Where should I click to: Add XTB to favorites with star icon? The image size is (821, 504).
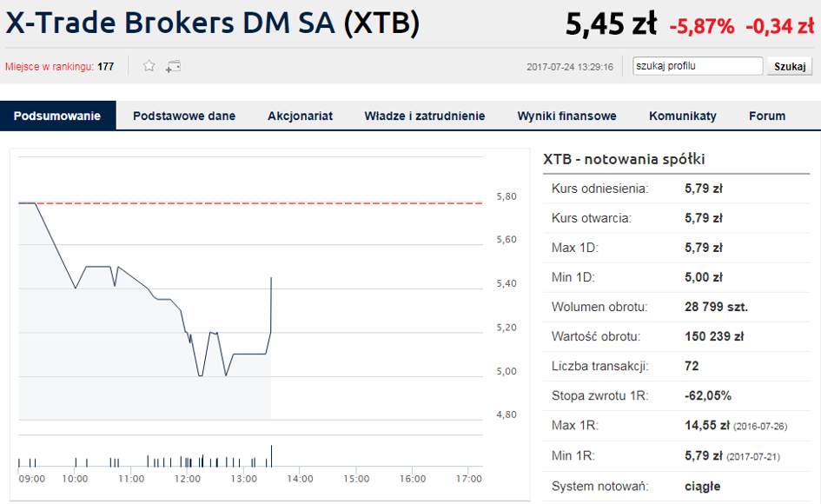point(149,66)
